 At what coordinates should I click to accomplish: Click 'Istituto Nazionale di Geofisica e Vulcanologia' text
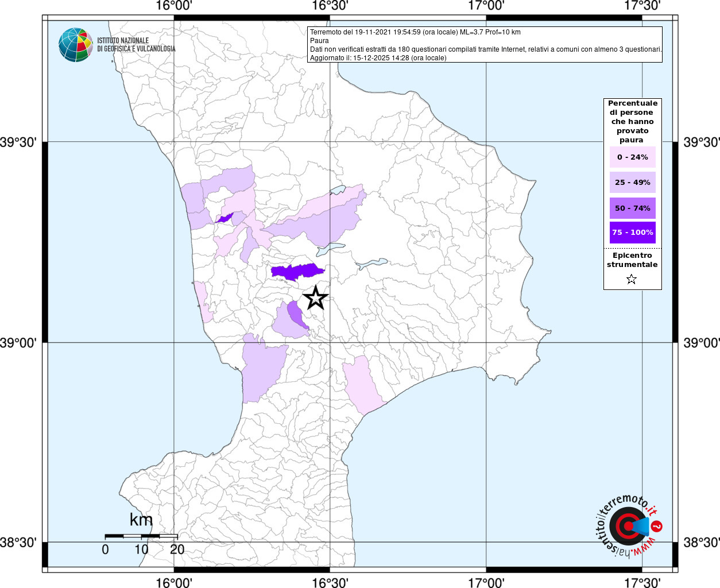point(136,45)
